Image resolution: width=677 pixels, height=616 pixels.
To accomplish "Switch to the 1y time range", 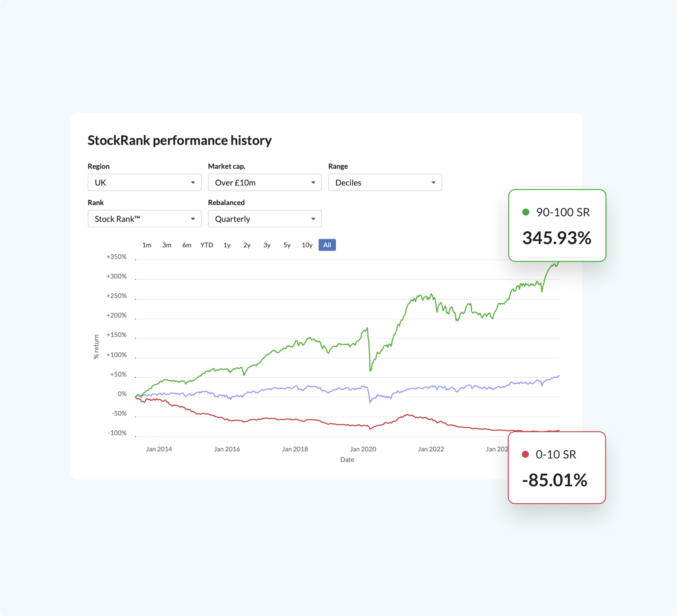I will (x=227, y=245).
